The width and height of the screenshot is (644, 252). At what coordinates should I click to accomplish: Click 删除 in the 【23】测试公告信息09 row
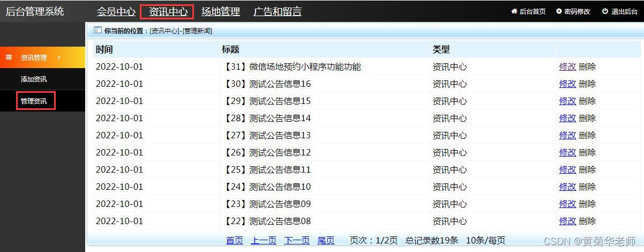pos(587,204)
